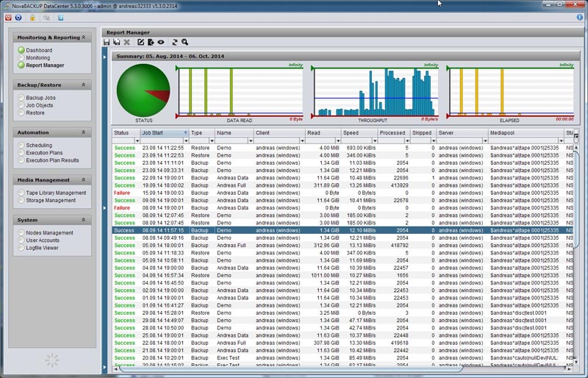Select Report Manager in the sidebar
The height and width of the screenshot is (378, 588).
pyautogui.click(x=41, y=65)
